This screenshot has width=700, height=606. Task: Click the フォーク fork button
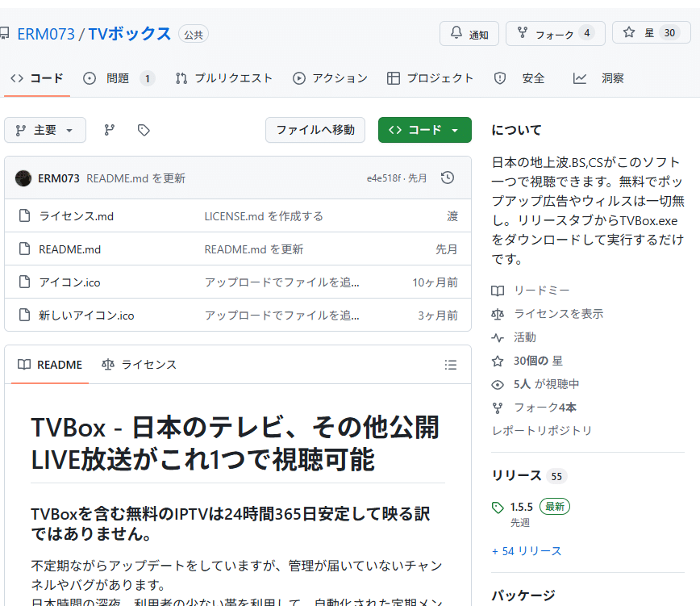click(x=556, y=34)
